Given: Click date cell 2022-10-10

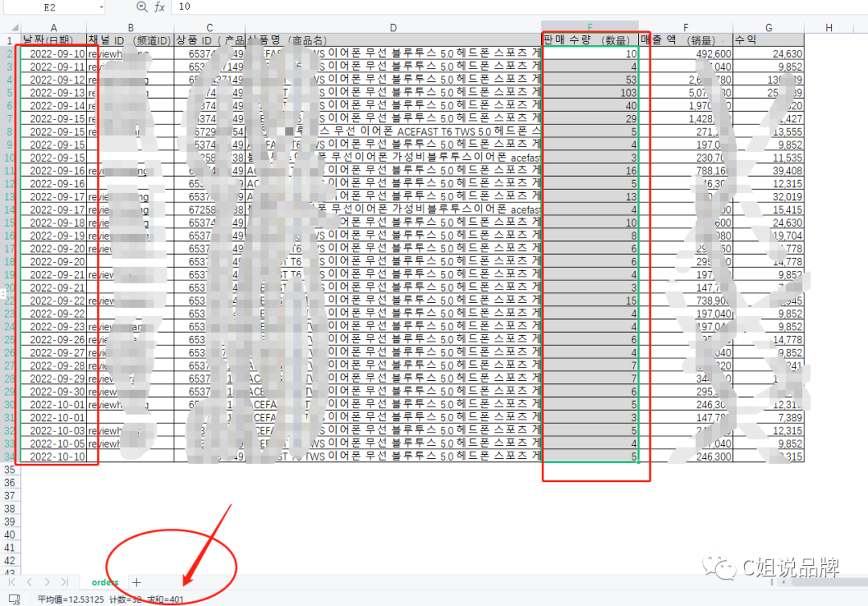Looking at the screenshot, I should pyautogui.click(x=54, y=457).
